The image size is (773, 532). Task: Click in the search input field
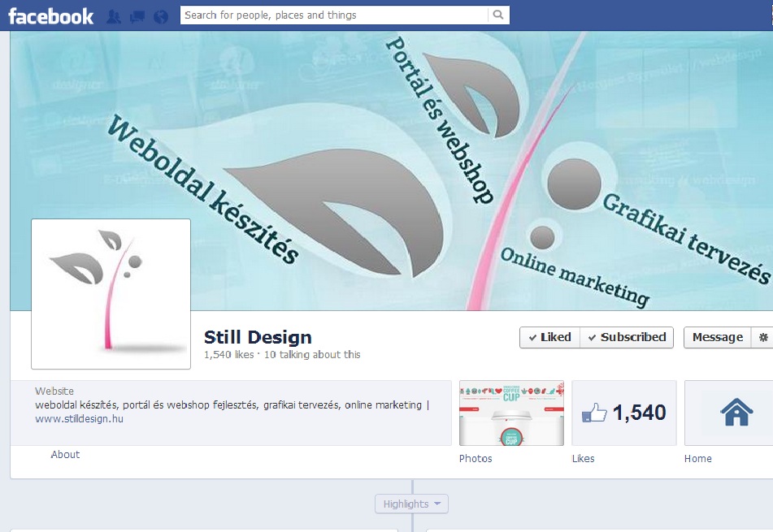333,15
